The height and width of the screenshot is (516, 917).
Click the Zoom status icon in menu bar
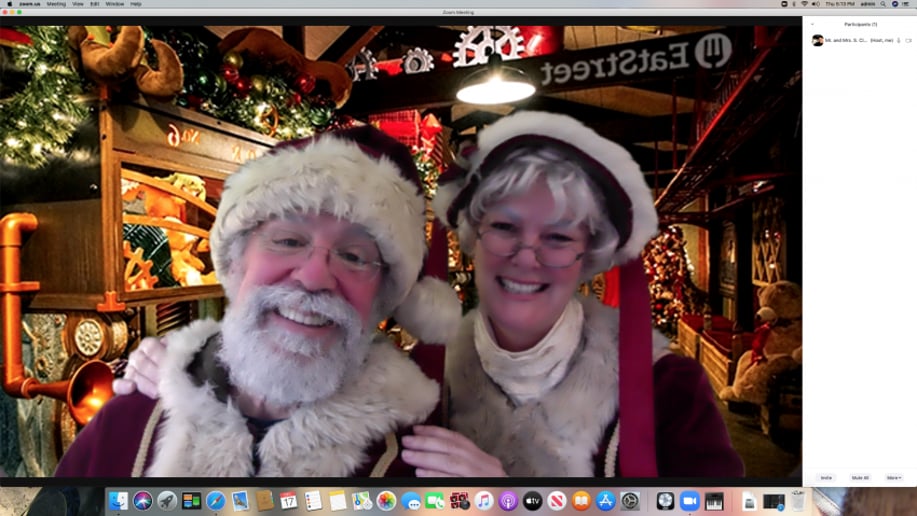(784, 4)
